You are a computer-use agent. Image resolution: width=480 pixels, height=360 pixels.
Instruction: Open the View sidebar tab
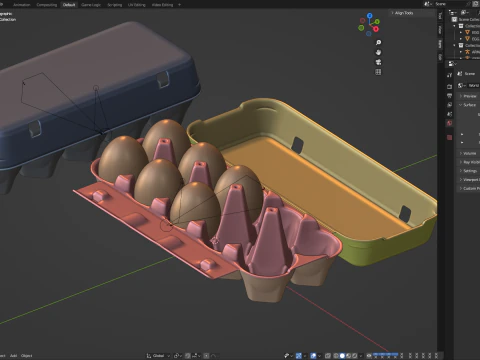(x=440, y=30)
